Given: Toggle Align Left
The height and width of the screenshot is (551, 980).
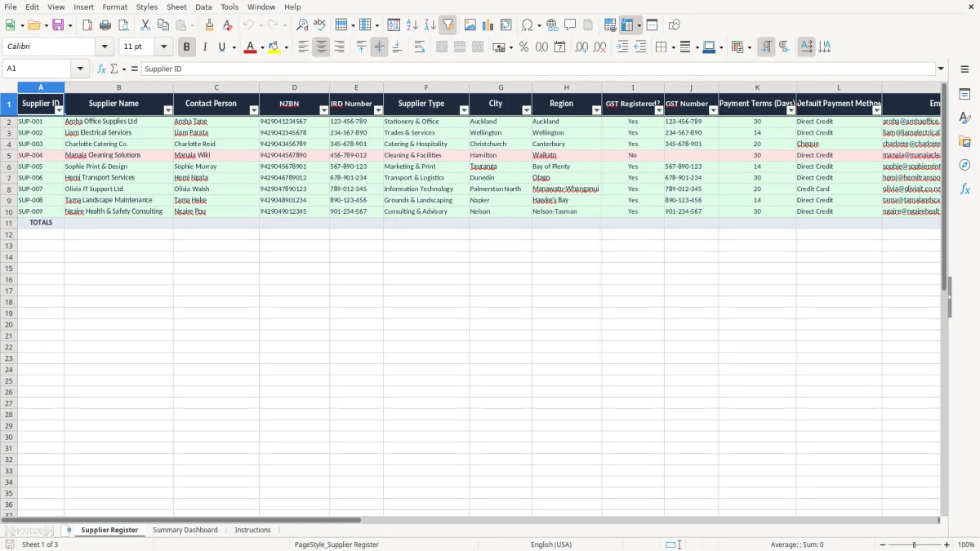Looking at the screenshot, I should click(303, 47).
